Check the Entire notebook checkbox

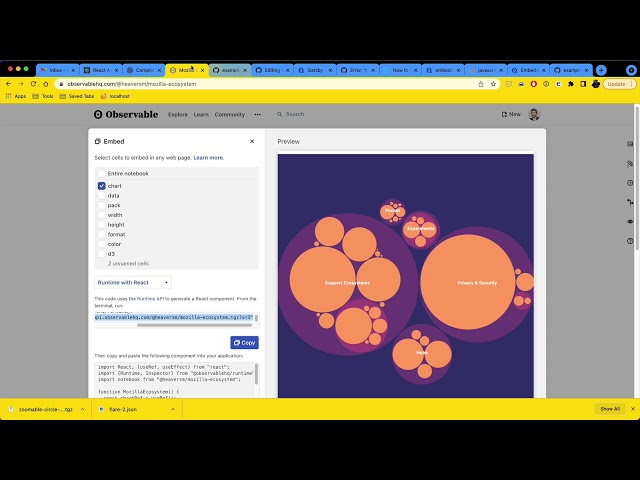tap(102, 173)
